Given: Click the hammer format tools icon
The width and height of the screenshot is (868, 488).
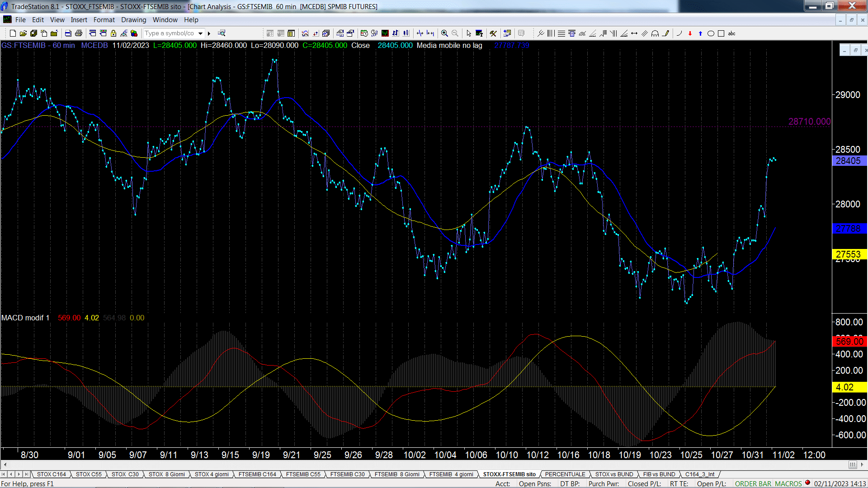Looking at the screenshot, I should pyautogui.click(x=493, y=33).
